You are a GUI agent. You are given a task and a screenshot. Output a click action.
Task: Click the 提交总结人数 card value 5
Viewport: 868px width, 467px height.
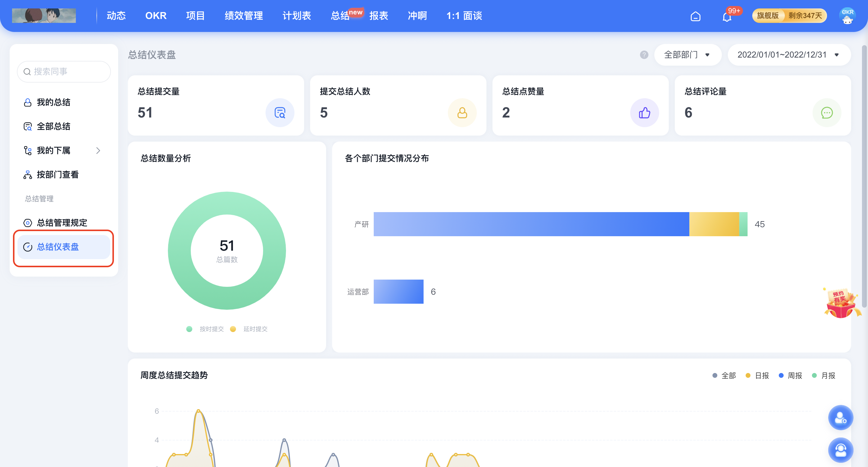point(323,113)
